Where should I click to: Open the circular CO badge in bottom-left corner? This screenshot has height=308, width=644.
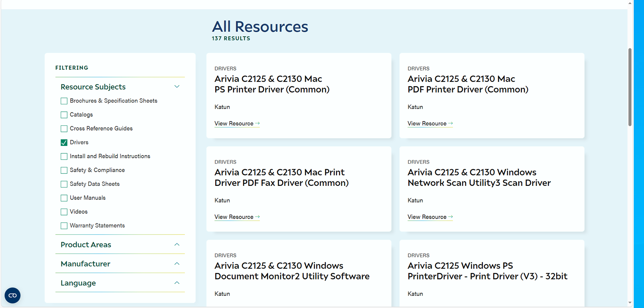pyautogui.click(x=12, y=296)
